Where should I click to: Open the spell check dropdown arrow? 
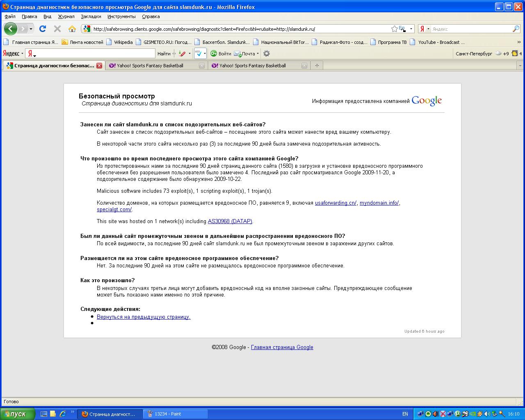(x=205, y=54)
